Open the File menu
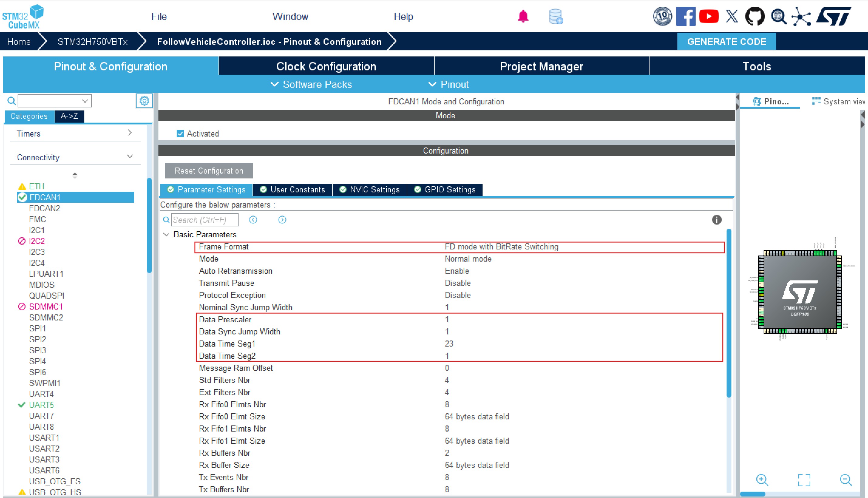 tap(159, 16)
